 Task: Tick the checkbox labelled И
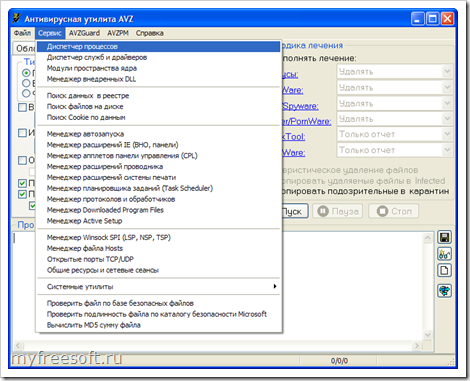click(x=22, y=133)
